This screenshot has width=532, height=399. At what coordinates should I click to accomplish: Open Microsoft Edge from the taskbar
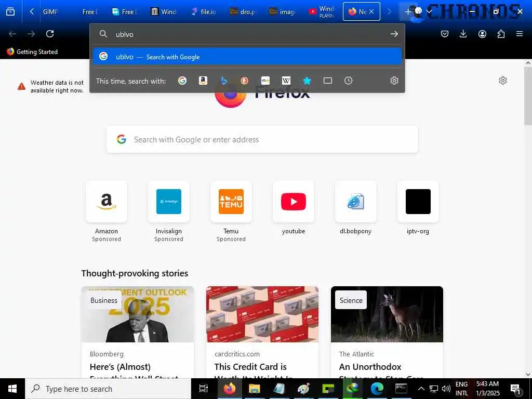pyautogui.click(x=377, y=389)
